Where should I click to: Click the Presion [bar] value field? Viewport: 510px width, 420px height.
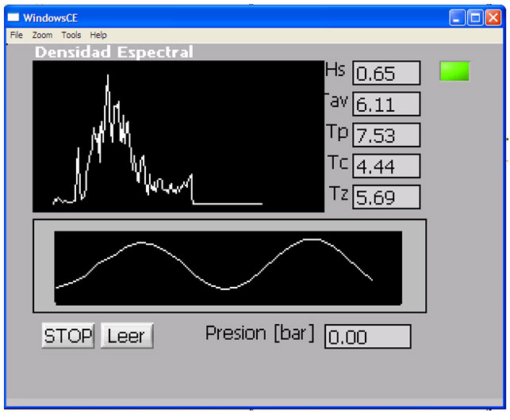pos(368,337)
